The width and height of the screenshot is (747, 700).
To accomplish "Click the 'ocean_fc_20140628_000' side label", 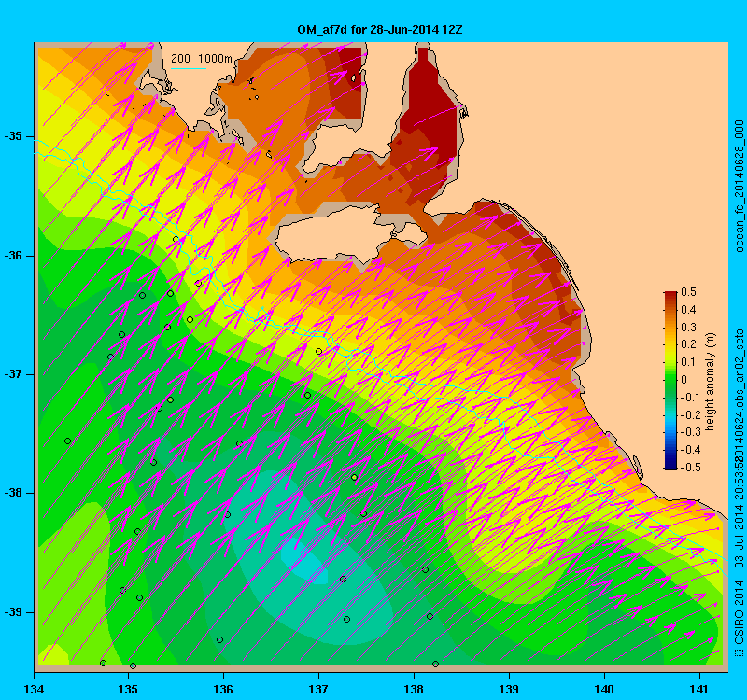I will point(740,186).
